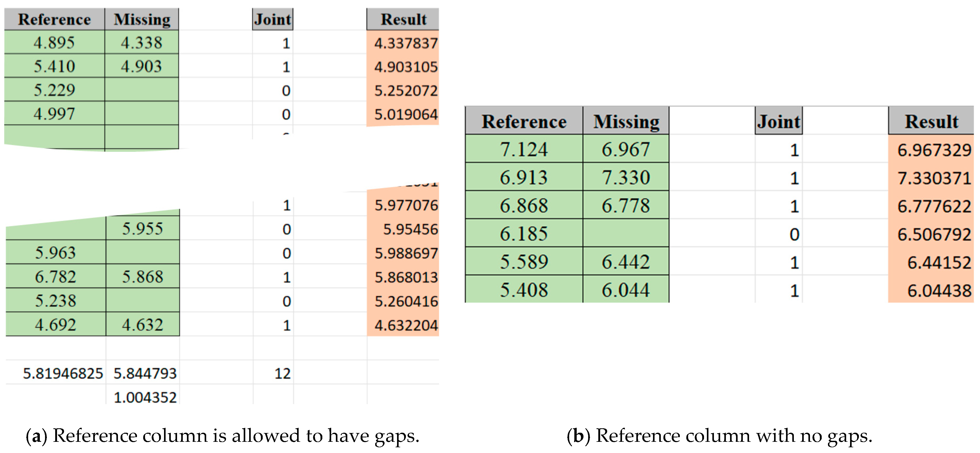Select result cell 5.252072

[x=405, y=90]
